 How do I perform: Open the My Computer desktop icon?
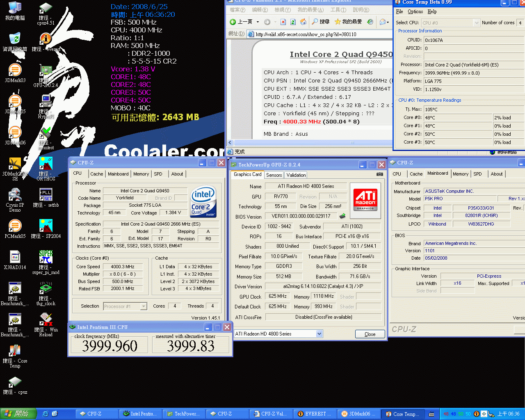pyautogui.click(x=15, y=11)
